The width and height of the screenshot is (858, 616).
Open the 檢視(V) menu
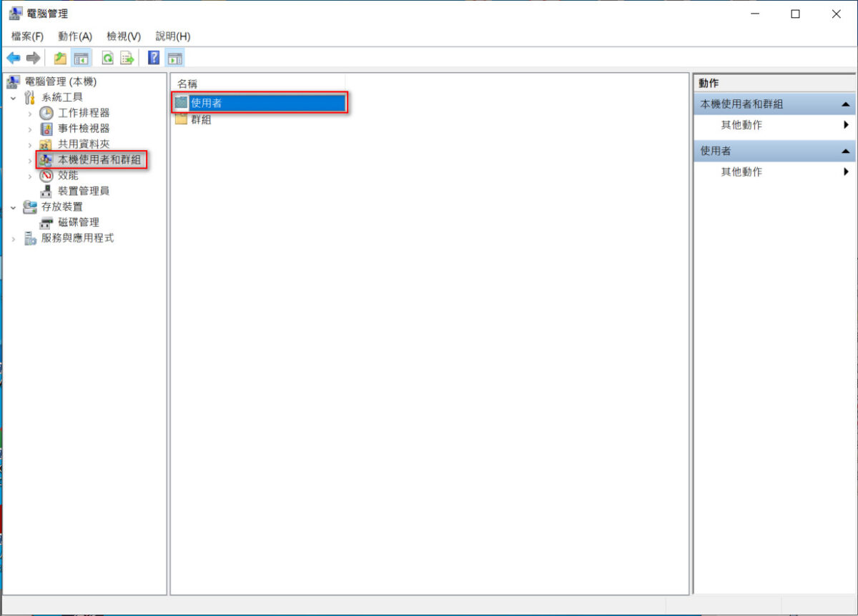coord(124,36)
